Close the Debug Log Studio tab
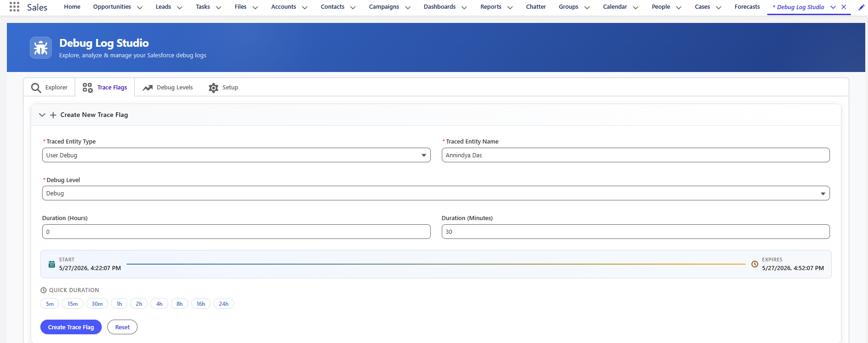868x343 pixels. [844, 7]
